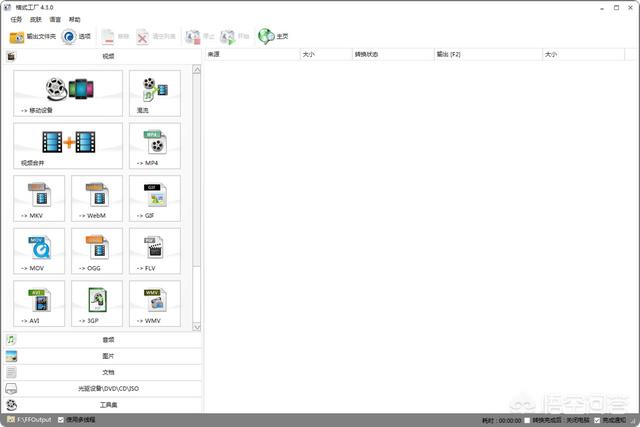Choose the -> WMV conversion tile
The image size is (640, 427).
pos(155,303)
